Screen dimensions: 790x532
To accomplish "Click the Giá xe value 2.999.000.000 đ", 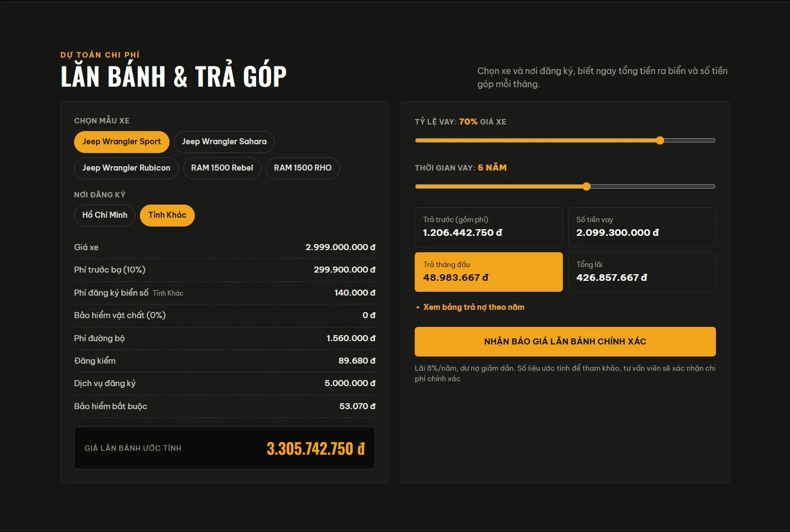I will coord(341,247).
